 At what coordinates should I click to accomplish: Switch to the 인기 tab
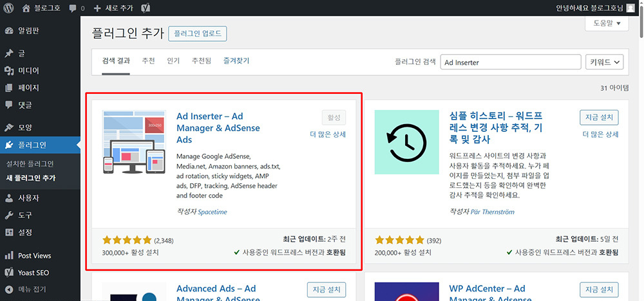[x=173, y=60]
